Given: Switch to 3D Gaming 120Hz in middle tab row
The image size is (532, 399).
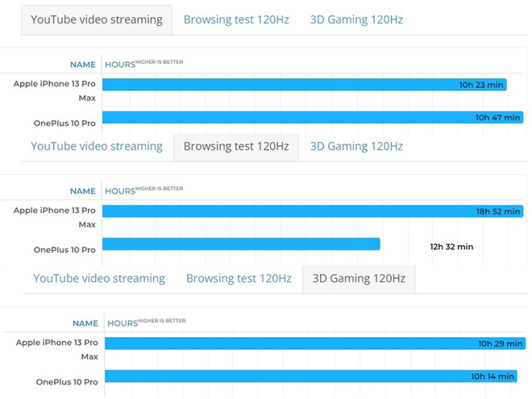Looking at the screenshot, I should tap(356, 146).
